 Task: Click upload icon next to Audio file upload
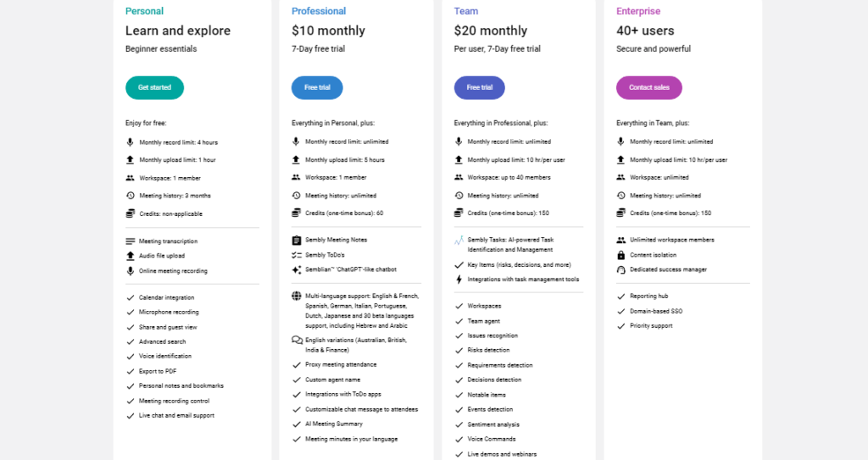(x=130, y=256)
